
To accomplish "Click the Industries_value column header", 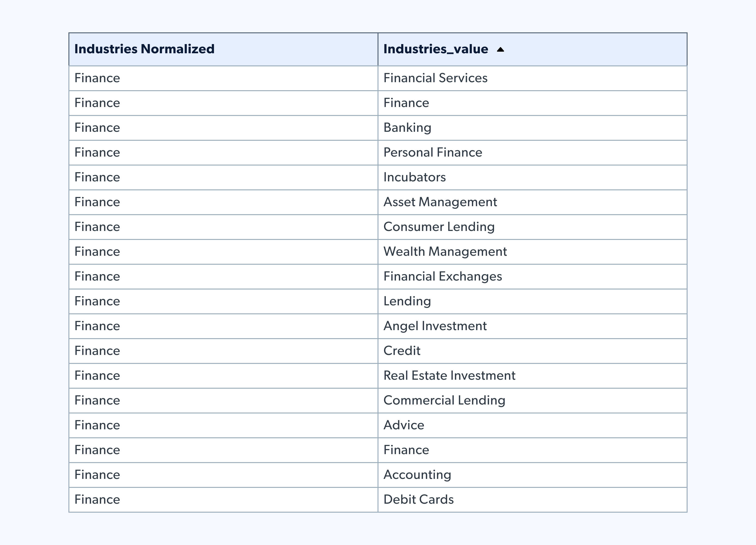I will pyautogui.click(x=435, y=49).
